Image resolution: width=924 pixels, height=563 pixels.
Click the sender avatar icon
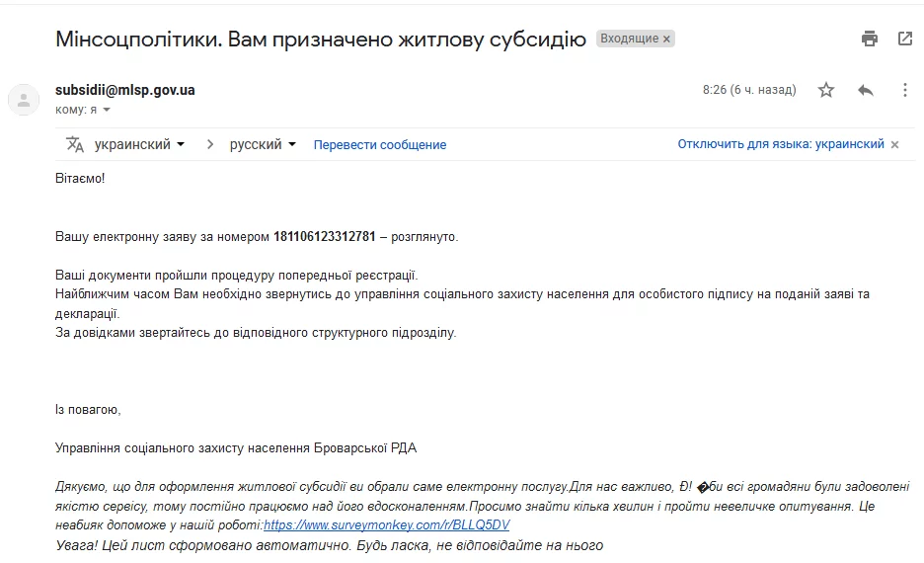24,99
